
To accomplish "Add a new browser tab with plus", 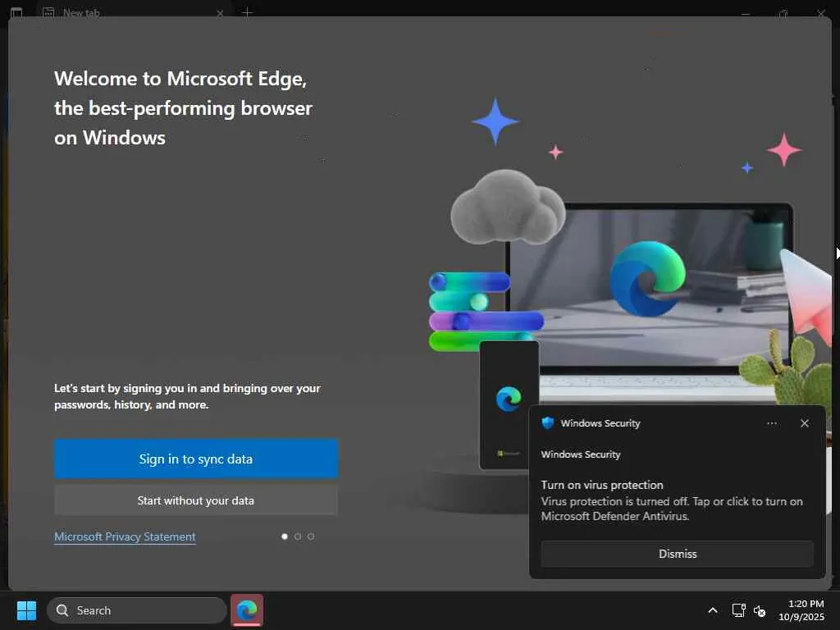I will point(247,12).
